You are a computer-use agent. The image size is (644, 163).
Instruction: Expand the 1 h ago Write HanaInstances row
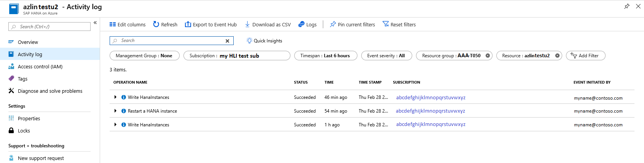tap(115, 125)
